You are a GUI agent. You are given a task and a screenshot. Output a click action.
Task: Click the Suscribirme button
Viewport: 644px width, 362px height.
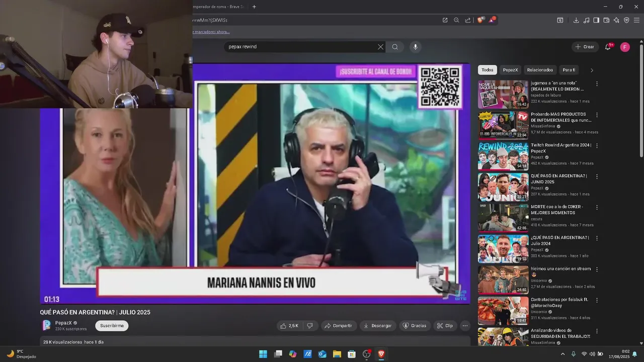pos(112,326)
